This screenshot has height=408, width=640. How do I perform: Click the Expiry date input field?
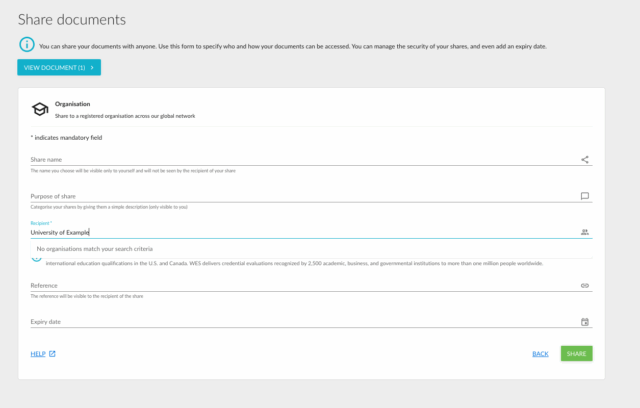(x=300, y=322)
